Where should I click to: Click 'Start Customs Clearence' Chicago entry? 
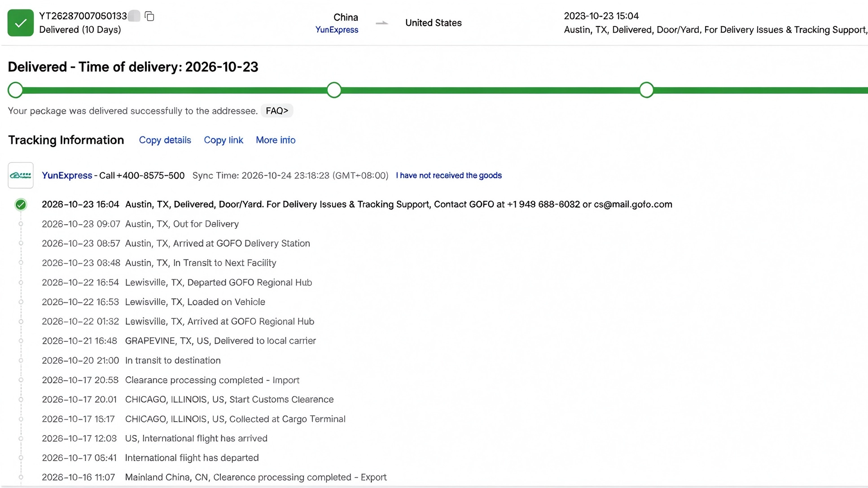click(229, 400)
